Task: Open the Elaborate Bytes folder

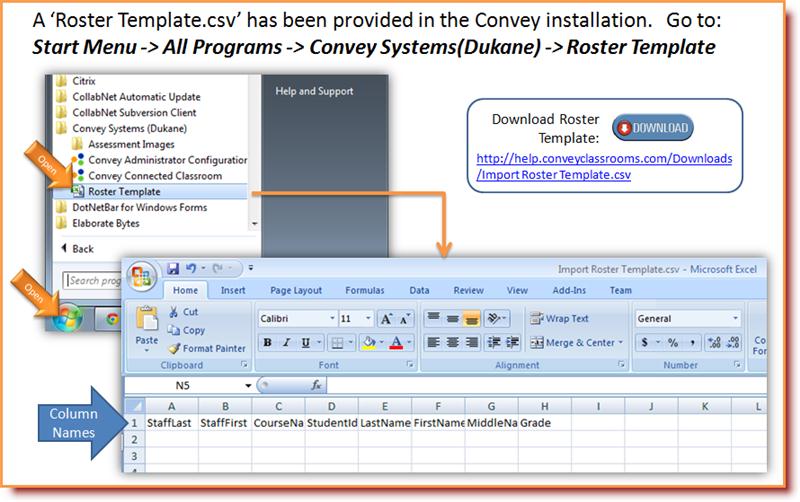Action: [x=106, y=223]
